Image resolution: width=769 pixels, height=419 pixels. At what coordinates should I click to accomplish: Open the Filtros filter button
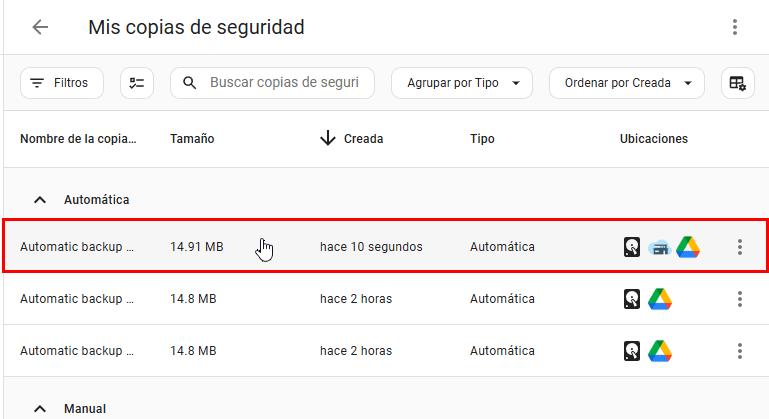[x=61, y=83]
